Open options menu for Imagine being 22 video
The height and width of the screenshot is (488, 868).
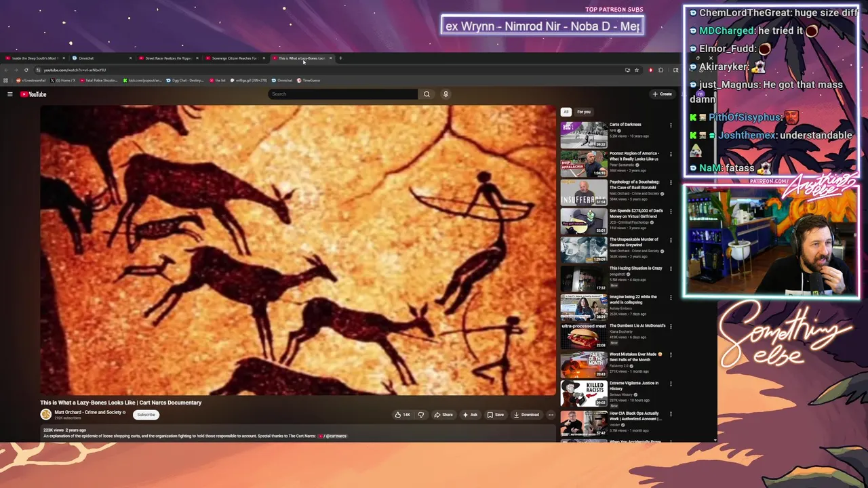coord(671,298)
